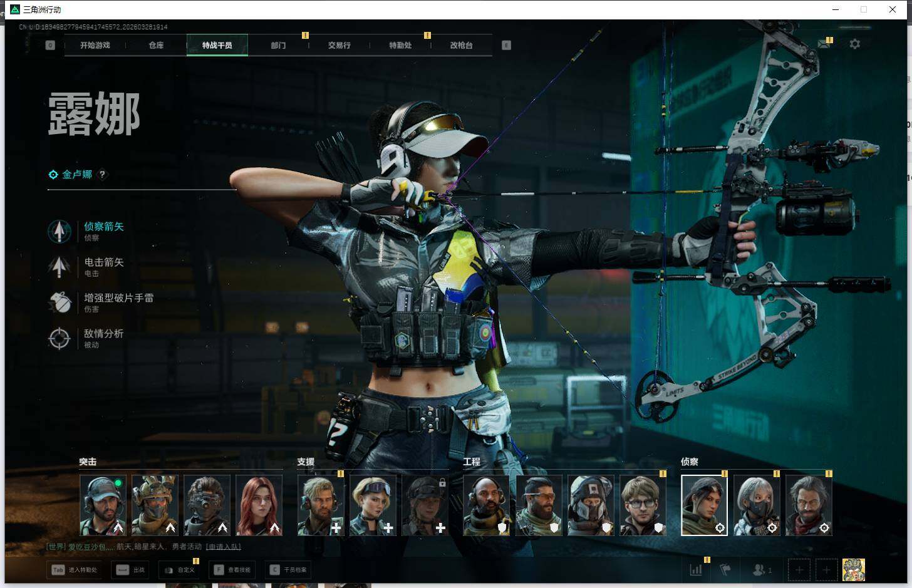Screen dimensions: 912x588
Task: Open the 改枪台 tab
Action: tap(462, 45)
